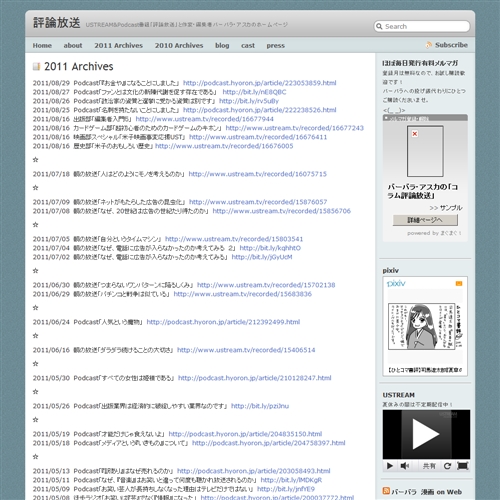500x500 pixels.
Task: Select the 2010 Archives navigation item
Action: point(179,45)
